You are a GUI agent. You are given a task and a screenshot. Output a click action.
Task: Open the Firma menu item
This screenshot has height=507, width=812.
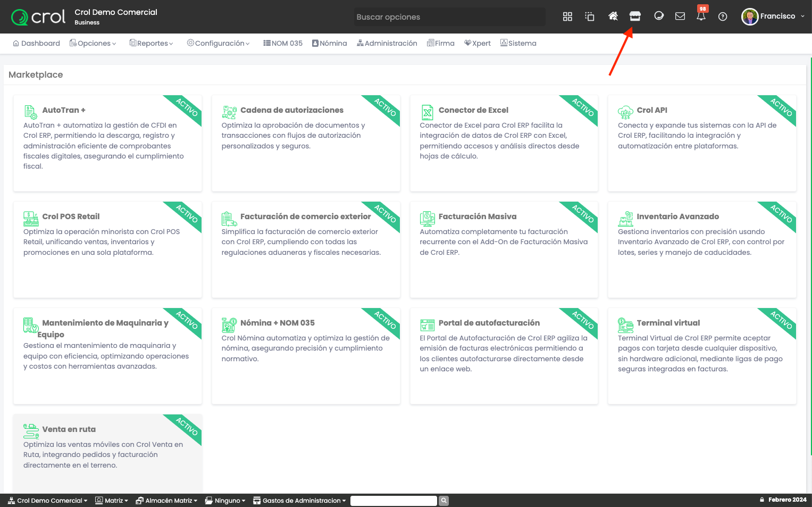[441, 43]
